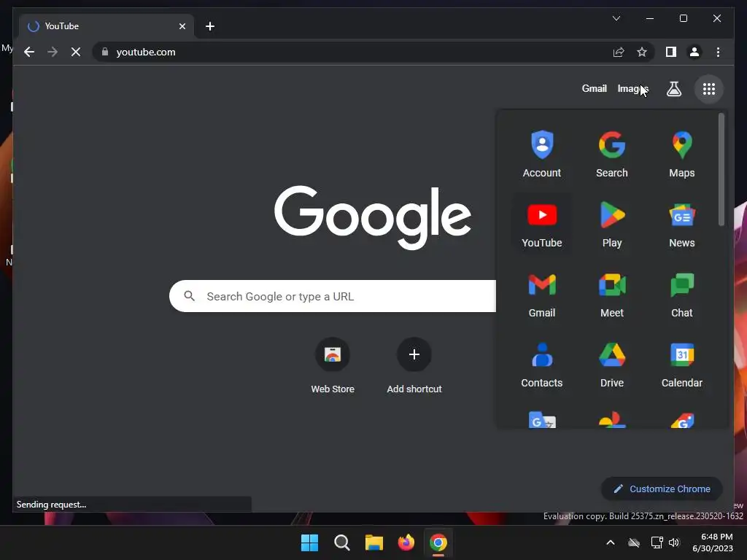Viewport: 747px width, 560px height.
Task: Open Windows Start menu
Action: (x=309, y=542)
